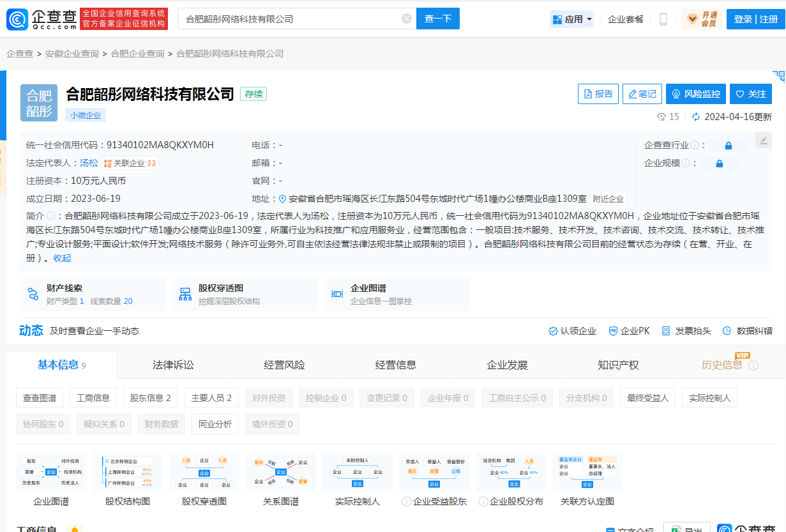Image resolution: width=786 pixels, height=532 pixels.
Task: Collapse the company intro via 收起
Action: 62,257
